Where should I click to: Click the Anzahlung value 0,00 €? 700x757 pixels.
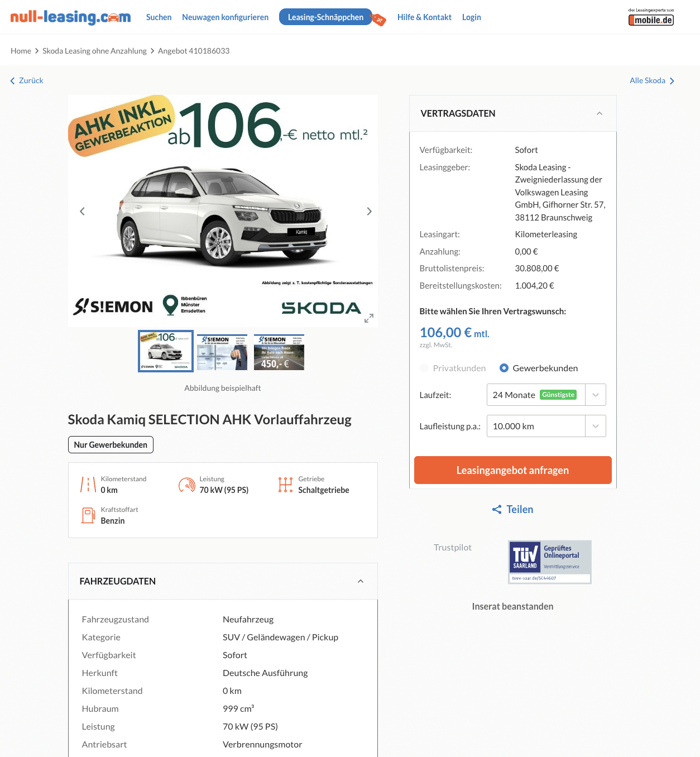coord(526,252)
